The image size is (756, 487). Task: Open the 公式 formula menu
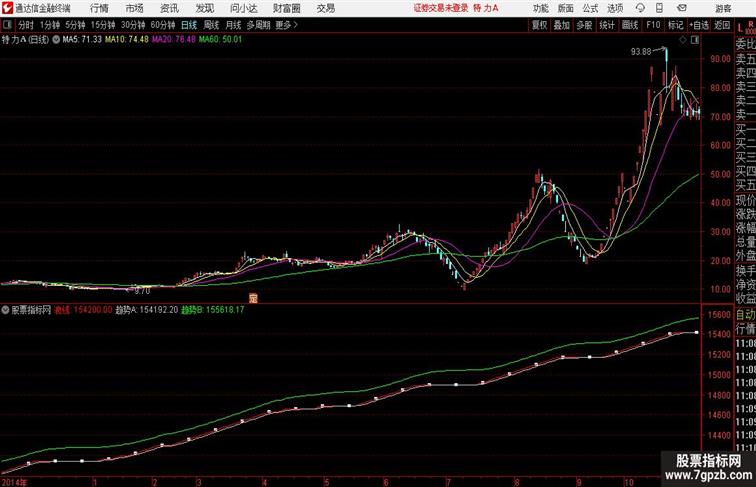point(590,8)
